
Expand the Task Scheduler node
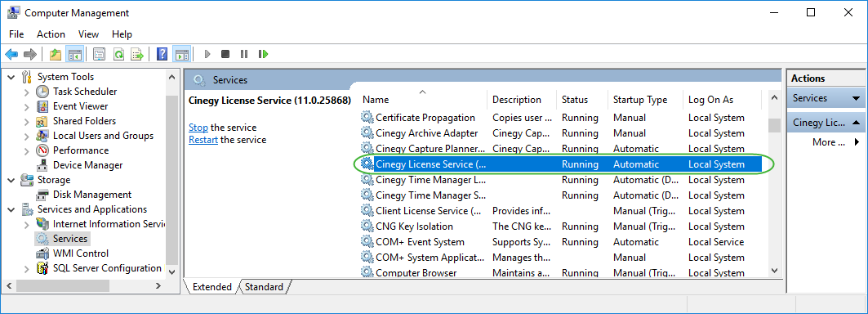(27, 92)
